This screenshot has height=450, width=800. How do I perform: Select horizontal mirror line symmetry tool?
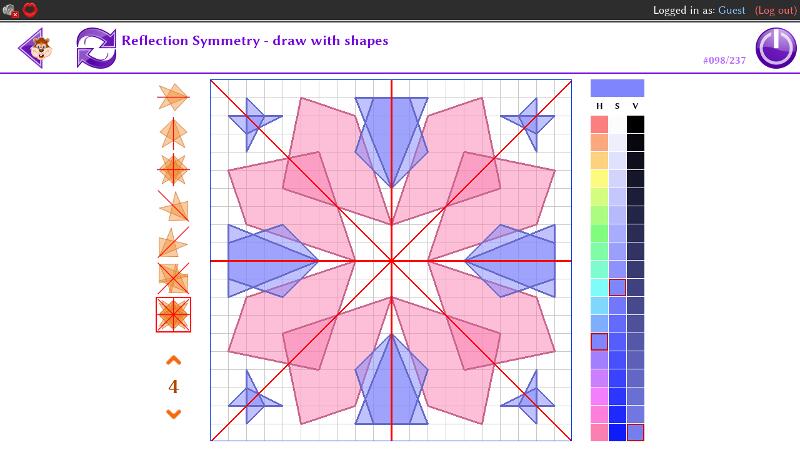click(x=173, y=97)
